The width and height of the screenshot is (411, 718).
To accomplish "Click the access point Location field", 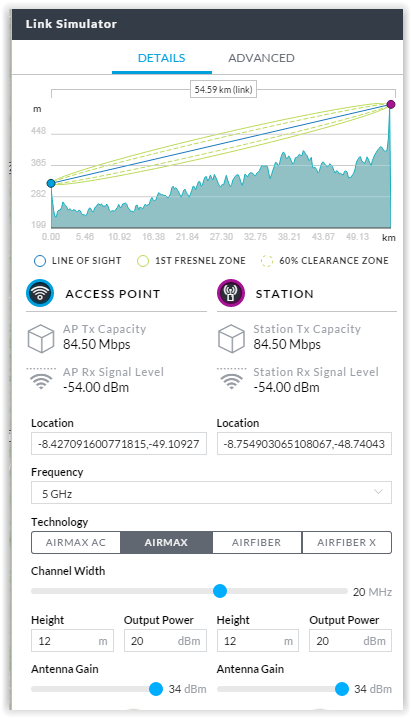I will pyautogui.click(x=119, y=443).
